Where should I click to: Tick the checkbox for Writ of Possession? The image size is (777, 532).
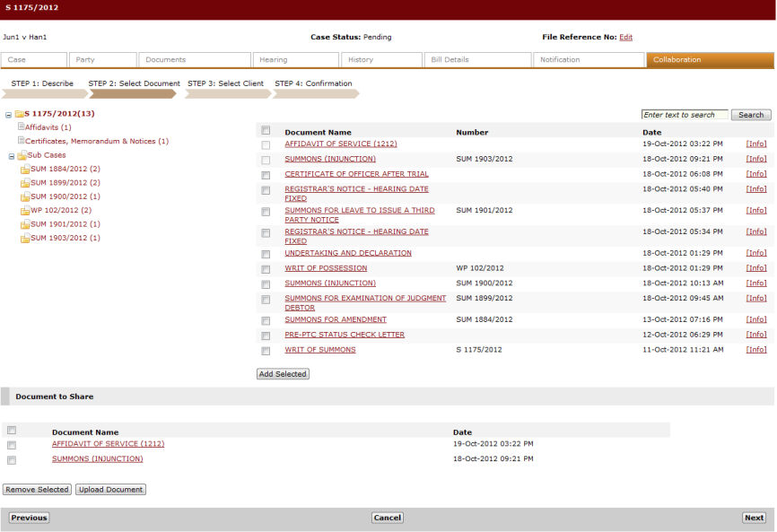[x=266, y=269]
